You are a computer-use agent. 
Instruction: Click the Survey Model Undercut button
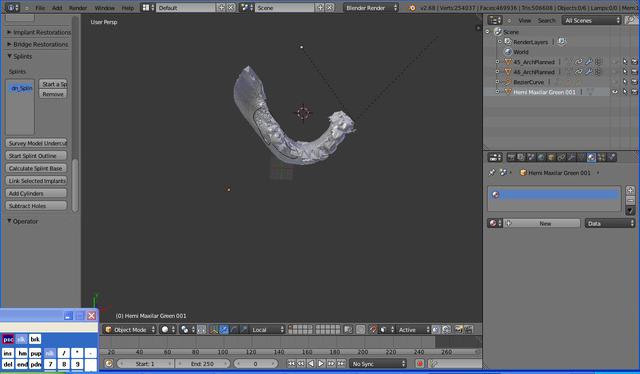[36, 143]
